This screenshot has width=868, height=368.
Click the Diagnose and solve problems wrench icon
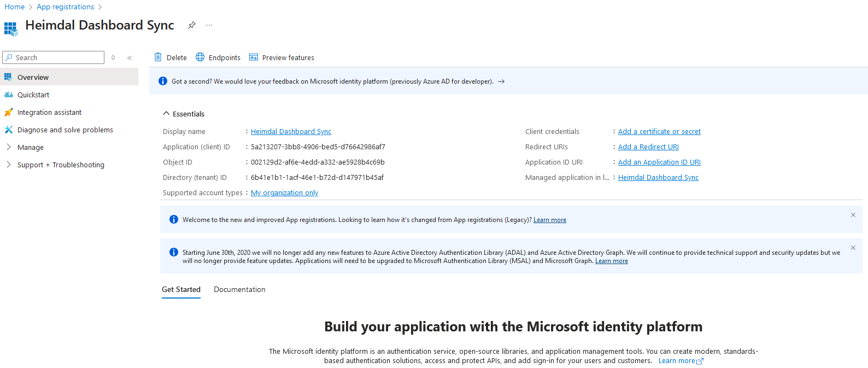point(8,130)
